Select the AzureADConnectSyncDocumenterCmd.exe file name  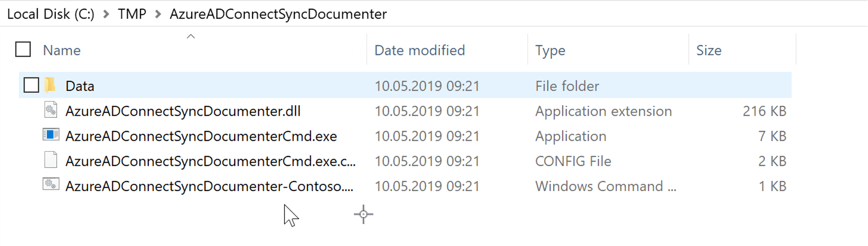click(201, 136)
